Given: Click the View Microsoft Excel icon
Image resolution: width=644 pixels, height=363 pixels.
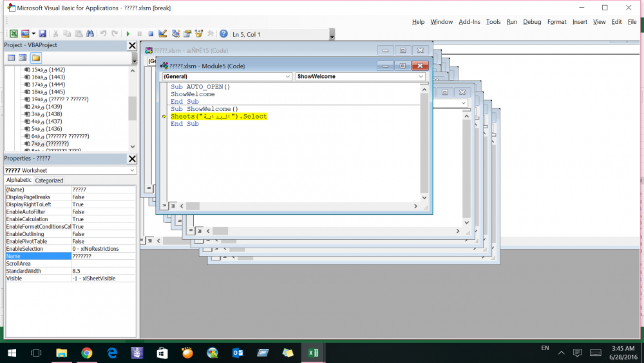Looking at the screenshot, I should point(14,34).
